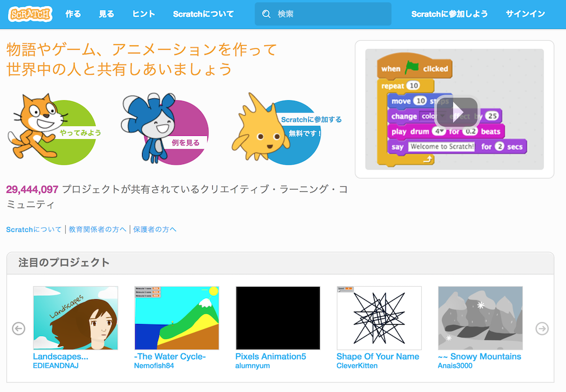Screen dimensions: 566x392
Task: Open the Pixels Animation5 black thumbnail
Action: point(278,318)
